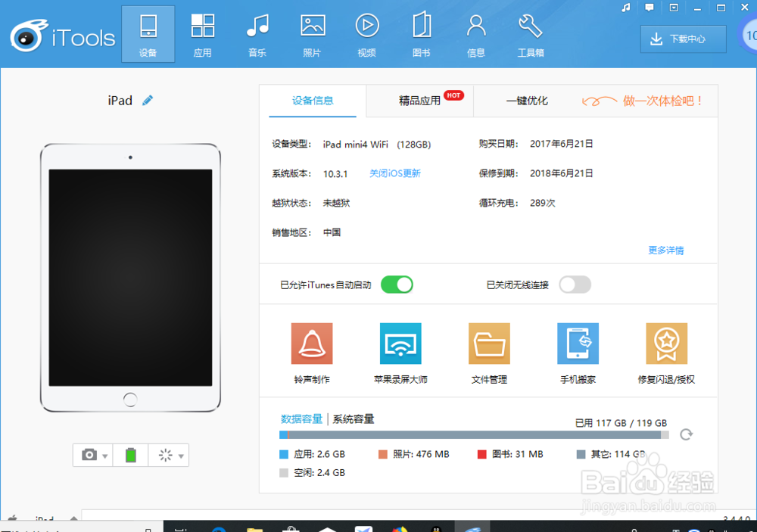Viewport: 757px width, 532px height.
Task: Switch to 设备信息 tab
Action: [313, 101]
